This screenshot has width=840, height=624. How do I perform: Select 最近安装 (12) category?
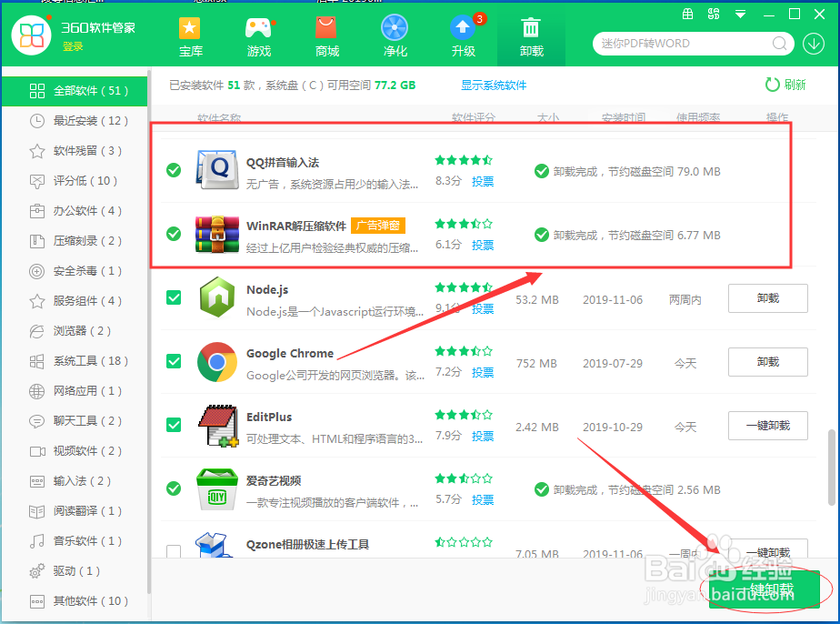click(75, 121)
